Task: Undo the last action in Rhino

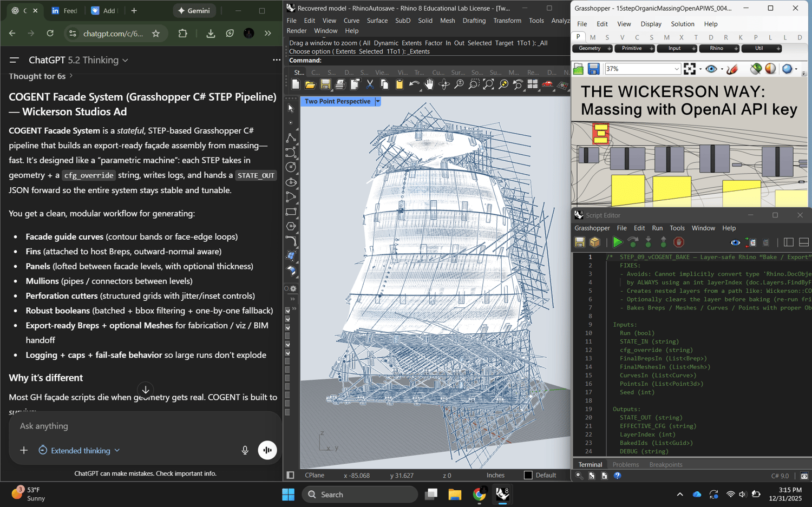Action: 414,84
